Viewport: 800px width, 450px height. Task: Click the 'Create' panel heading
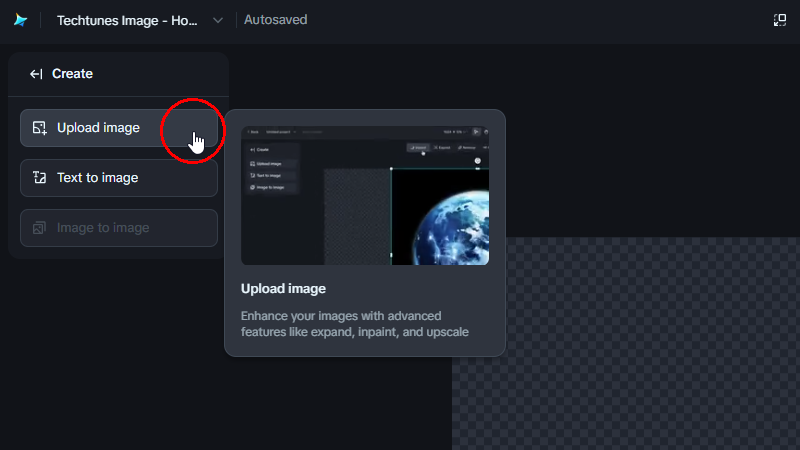pos(72,74)
